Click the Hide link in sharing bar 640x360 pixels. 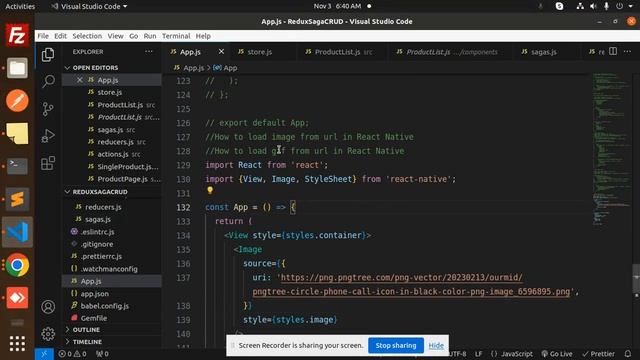pos(436,346)
